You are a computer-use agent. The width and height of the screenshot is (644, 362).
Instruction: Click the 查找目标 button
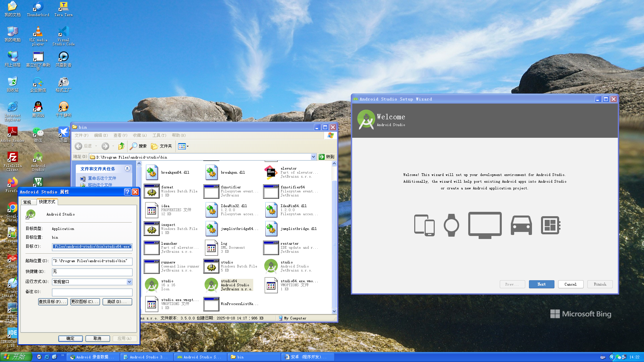tap(53, 302)
